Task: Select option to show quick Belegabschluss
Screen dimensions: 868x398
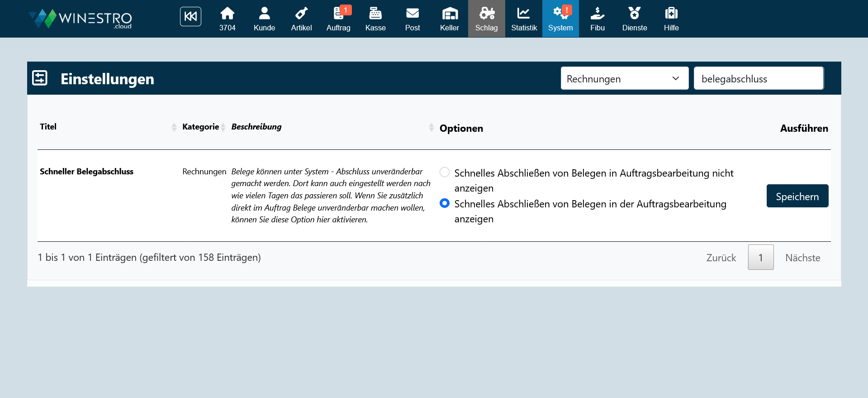Action: [445, 203]
